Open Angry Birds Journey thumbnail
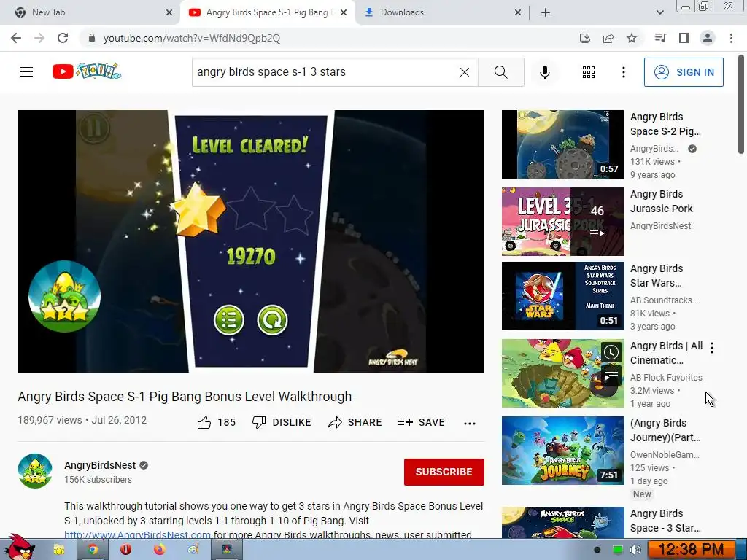Viewport: 747px width, 560px height. point(562,451)
